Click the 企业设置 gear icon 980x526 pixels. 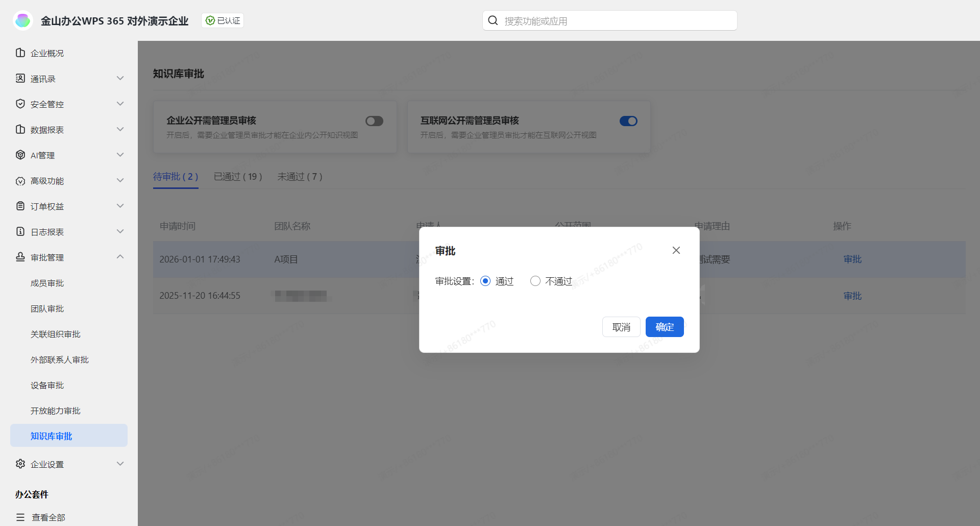(20, 464)
